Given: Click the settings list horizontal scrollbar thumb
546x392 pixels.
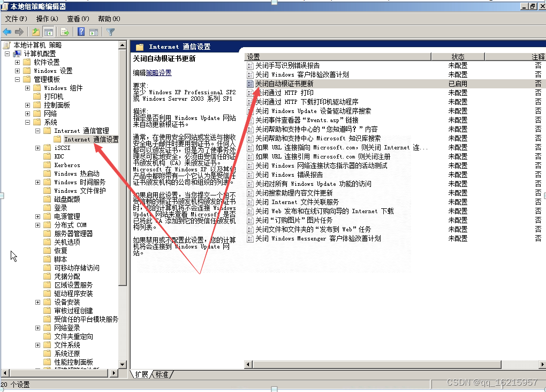Looking at the screenshot, I should pos(377,365).
